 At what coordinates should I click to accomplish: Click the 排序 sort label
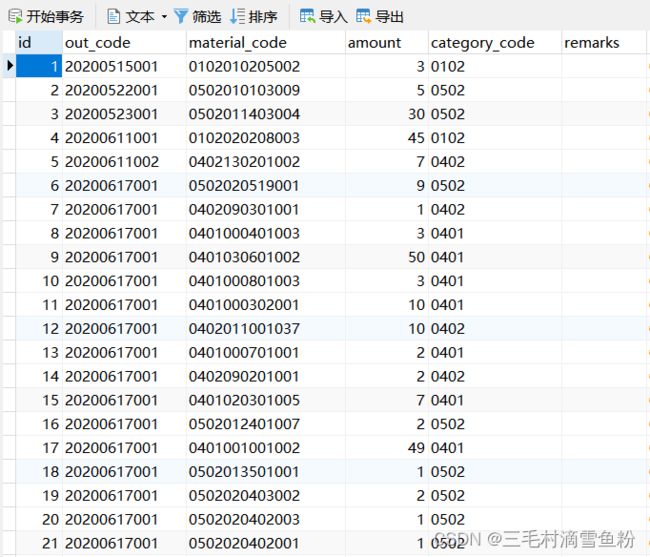[263, 17]
